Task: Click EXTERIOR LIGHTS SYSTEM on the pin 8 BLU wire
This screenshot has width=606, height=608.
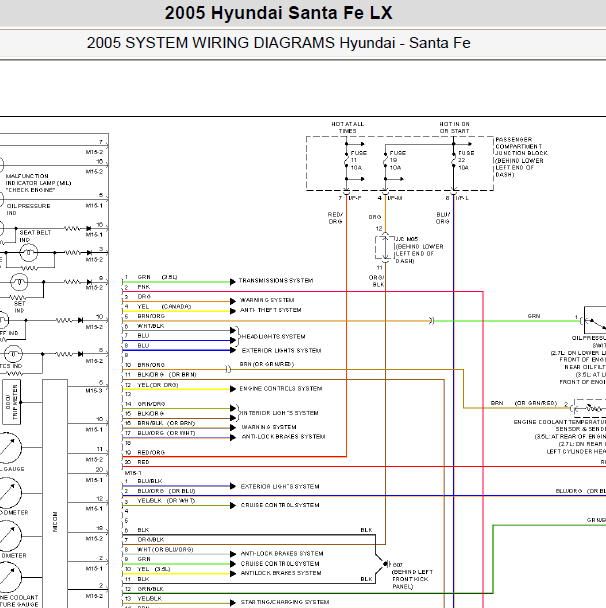Action: pos(281,351)
